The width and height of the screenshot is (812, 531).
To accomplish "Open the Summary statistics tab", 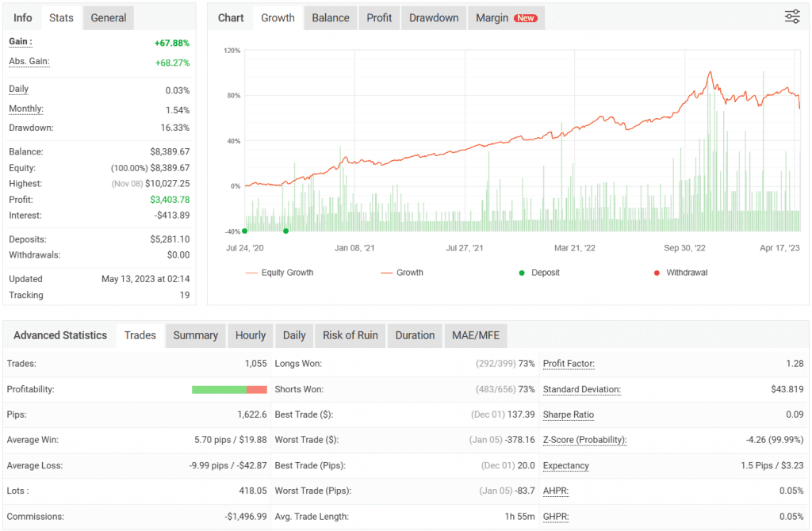I will (195, 335).
